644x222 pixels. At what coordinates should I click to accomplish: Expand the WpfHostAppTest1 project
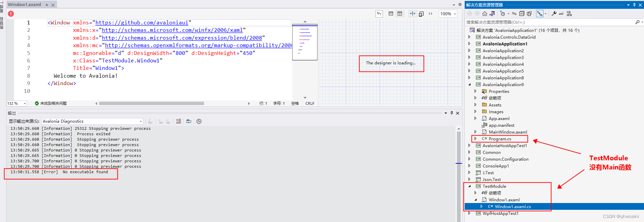tap(470, 214)
